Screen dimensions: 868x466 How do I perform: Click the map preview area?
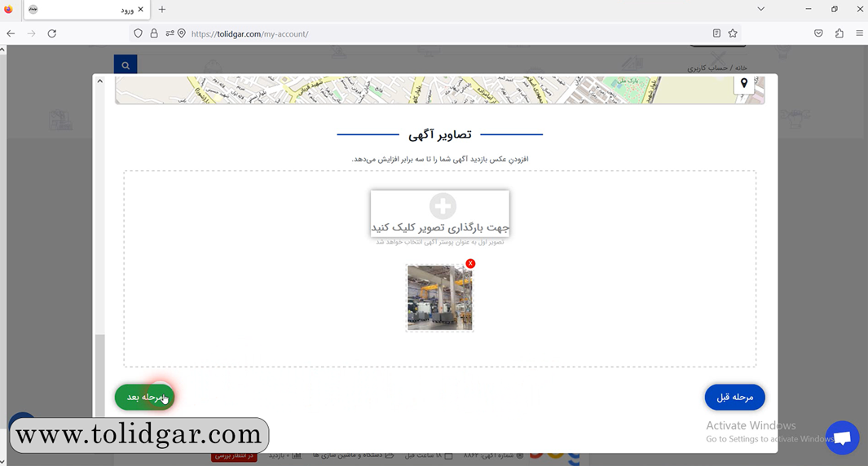439,90
